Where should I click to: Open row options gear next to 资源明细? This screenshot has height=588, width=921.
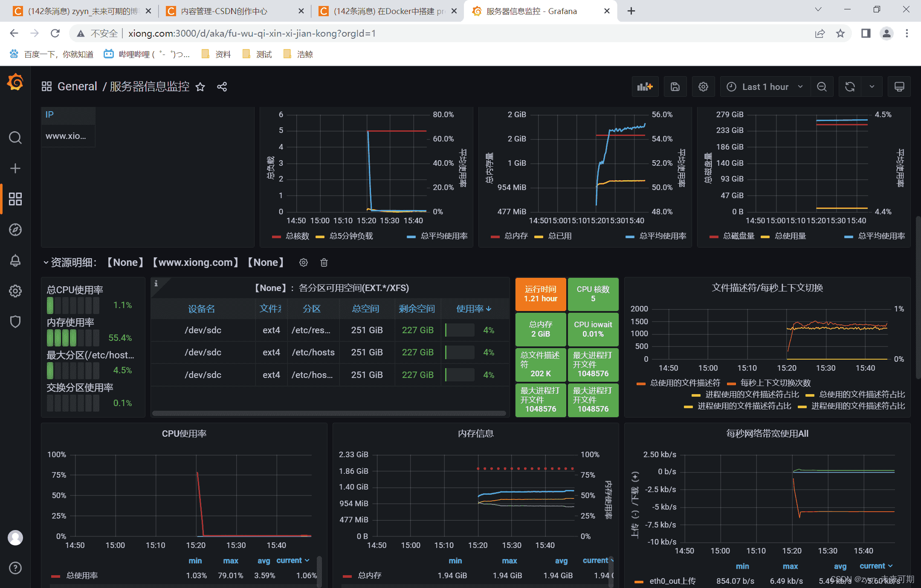(x=304, y=262)
